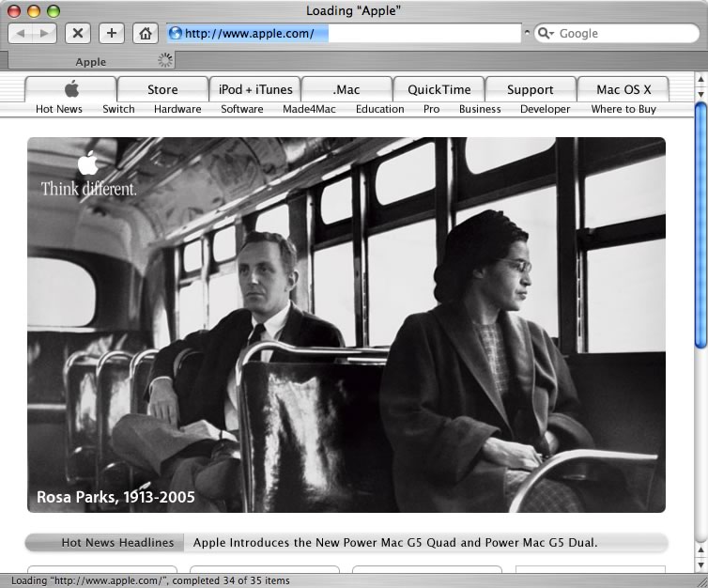Click the bottom scroll down arrow
The image size is (708, 588).
tap(700, 565)
